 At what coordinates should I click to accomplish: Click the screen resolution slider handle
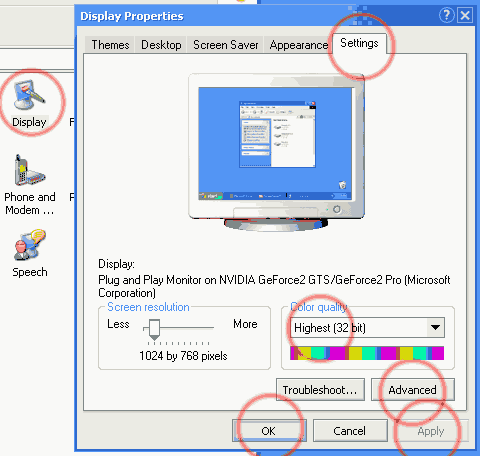(x=154, y=330)
